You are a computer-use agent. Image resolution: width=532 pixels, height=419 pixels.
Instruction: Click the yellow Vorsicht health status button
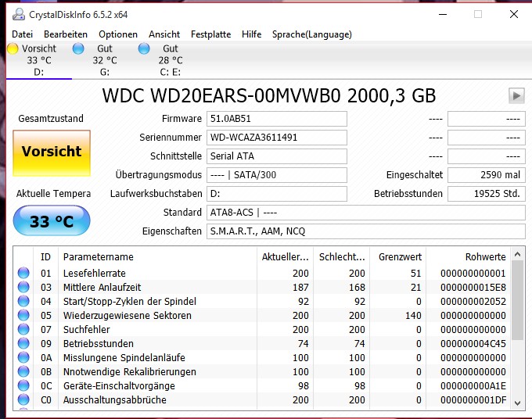52,153
